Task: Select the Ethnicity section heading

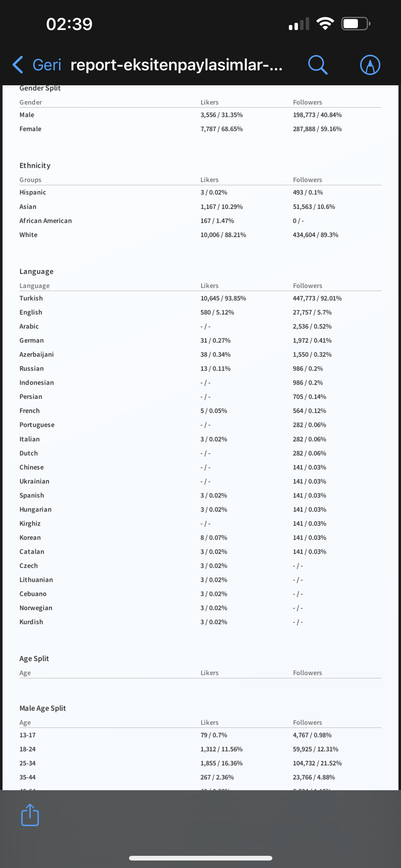Action: pos(35,166)
